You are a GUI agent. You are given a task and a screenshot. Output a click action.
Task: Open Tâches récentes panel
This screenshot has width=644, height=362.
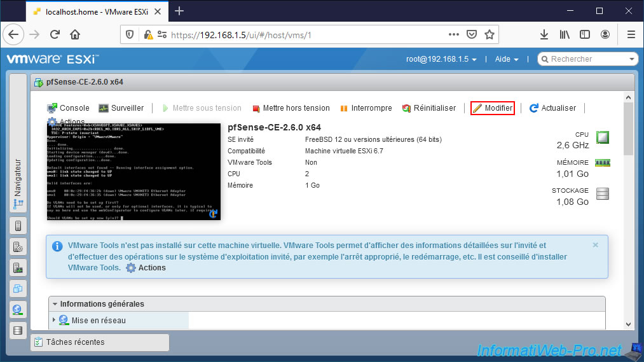coord(99,342)
